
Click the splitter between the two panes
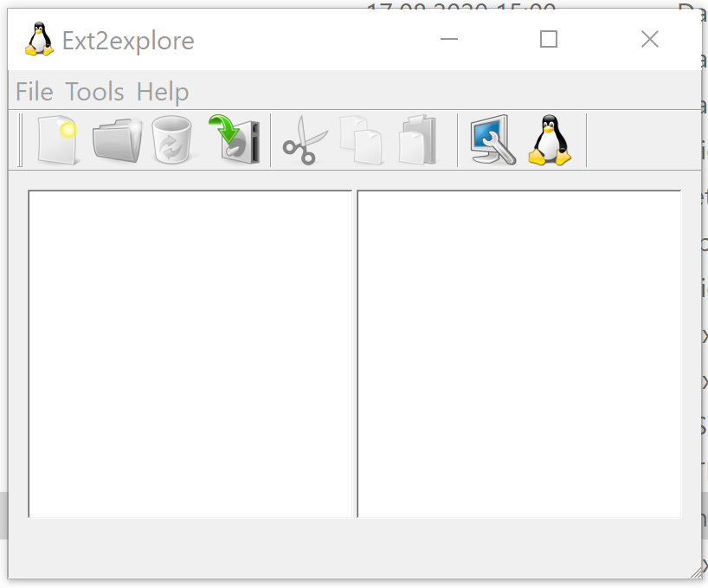(355, 353)
